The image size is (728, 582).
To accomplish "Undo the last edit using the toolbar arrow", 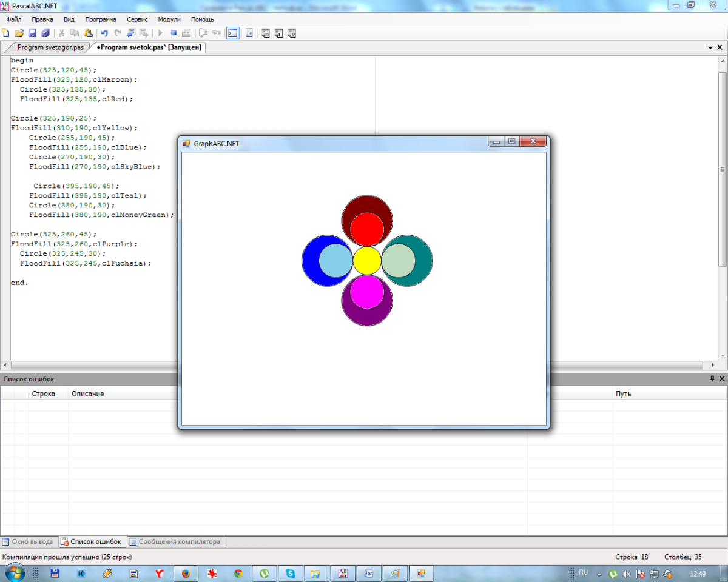I will [x=104, y=33].
